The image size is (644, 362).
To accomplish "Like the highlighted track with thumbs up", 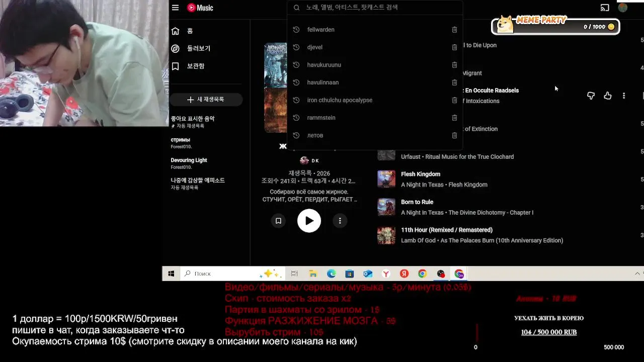I will pyautogui.click(x=608, y=96).
